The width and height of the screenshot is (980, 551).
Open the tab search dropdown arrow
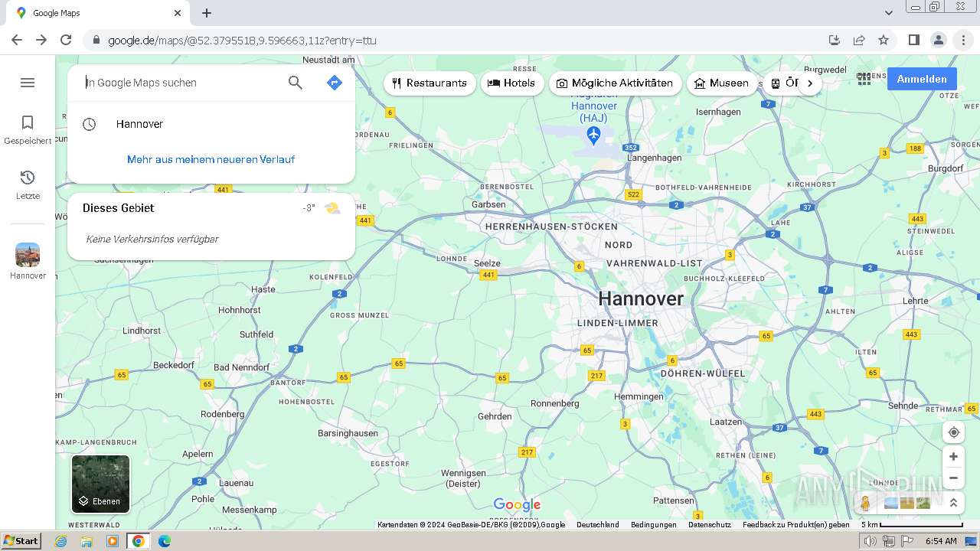point(889,13)
